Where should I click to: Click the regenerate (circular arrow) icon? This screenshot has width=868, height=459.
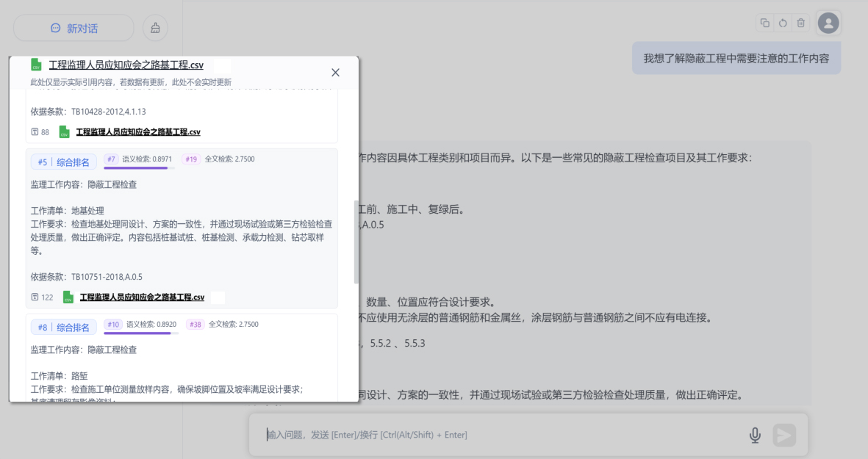point(783,23)
